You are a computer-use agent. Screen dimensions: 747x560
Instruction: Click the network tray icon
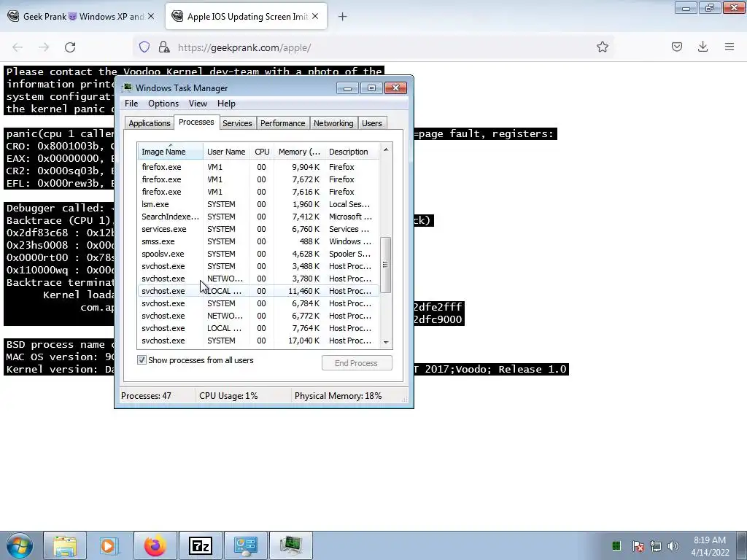[x=656, y=545]
